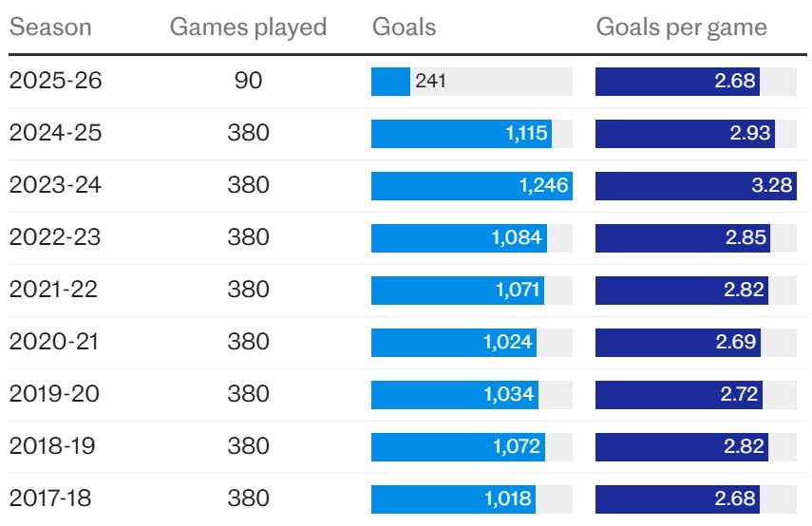The height and width of the screenshot is (526, 812).
Task: Click the 2020-21 season label
Action: (x=55, y=342)
